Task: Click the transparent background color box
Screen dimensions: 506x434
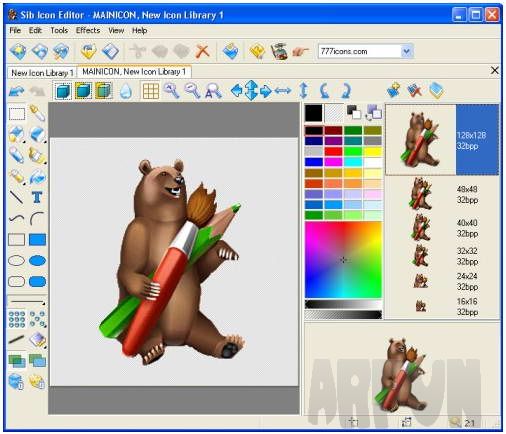Action: [334, 113]
